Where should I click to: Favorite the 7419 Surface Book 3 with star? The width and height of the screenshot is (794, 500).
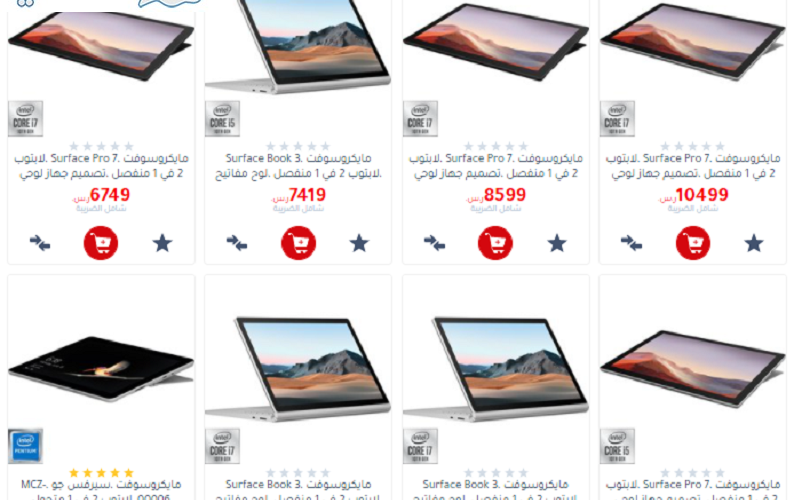359,243
